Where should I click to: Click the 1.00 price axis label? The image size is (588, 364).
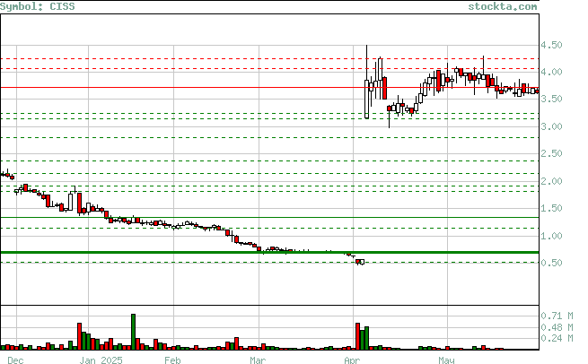(x=551, y=236)
